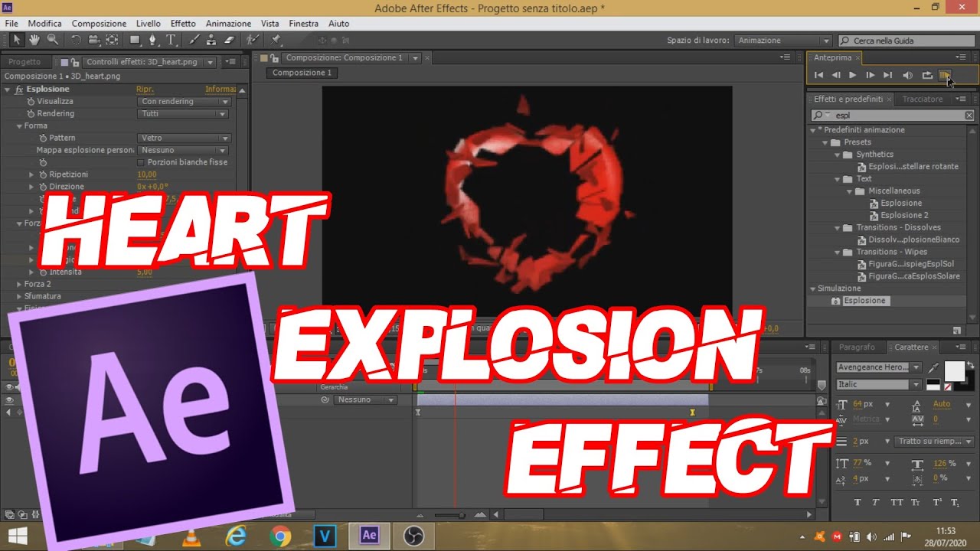Expand the Sfumatura property group
The width and height of the screenshot is (980, 551).
(x=19, y=296)
